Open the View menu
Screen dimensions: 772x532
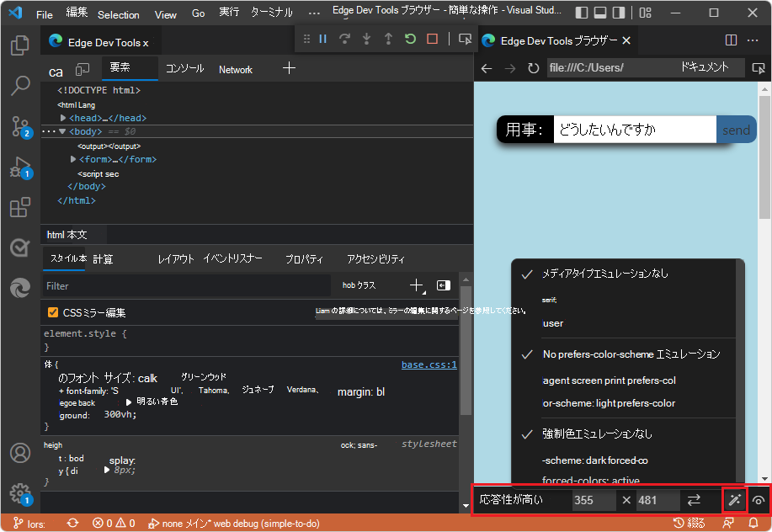[165, 15]
